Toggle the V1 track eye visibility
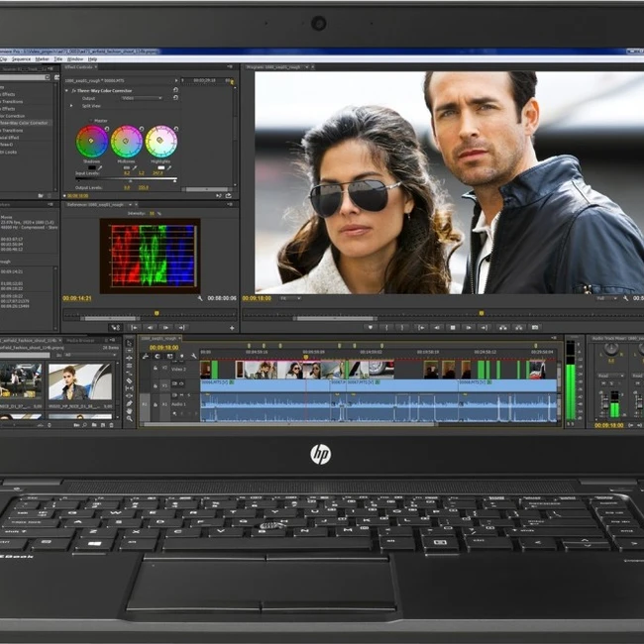Image resolution: width=644 pixels, height=644 pixels. pos(181,383)
